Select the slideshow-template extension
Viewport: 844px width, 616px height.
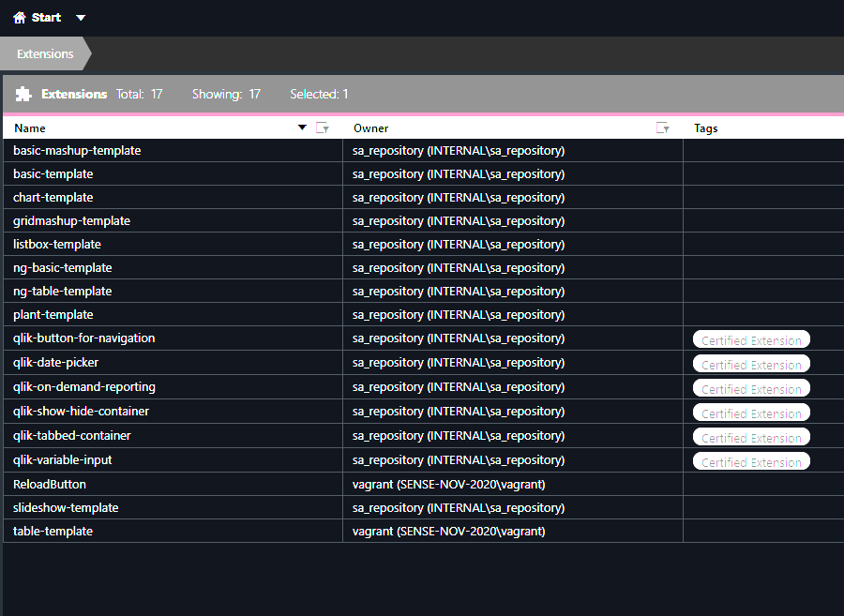[66, 508]
